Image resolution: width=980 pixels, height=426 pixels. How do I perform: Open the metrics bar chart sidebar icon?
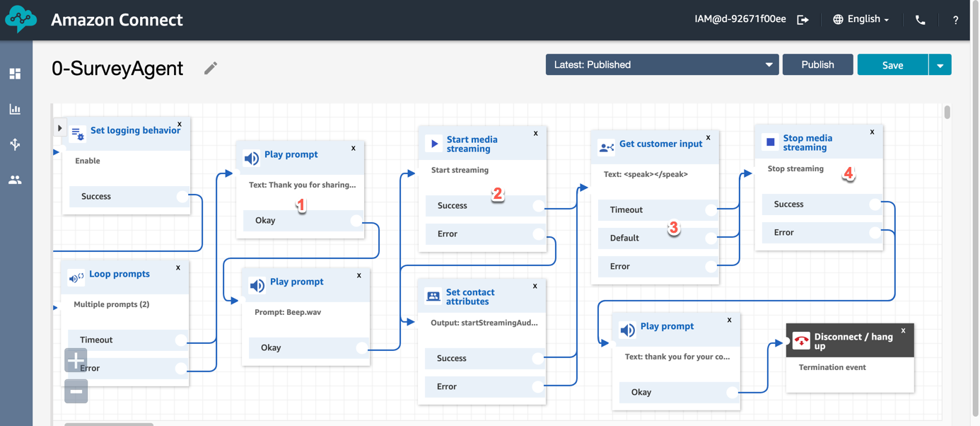click(15, 109)
